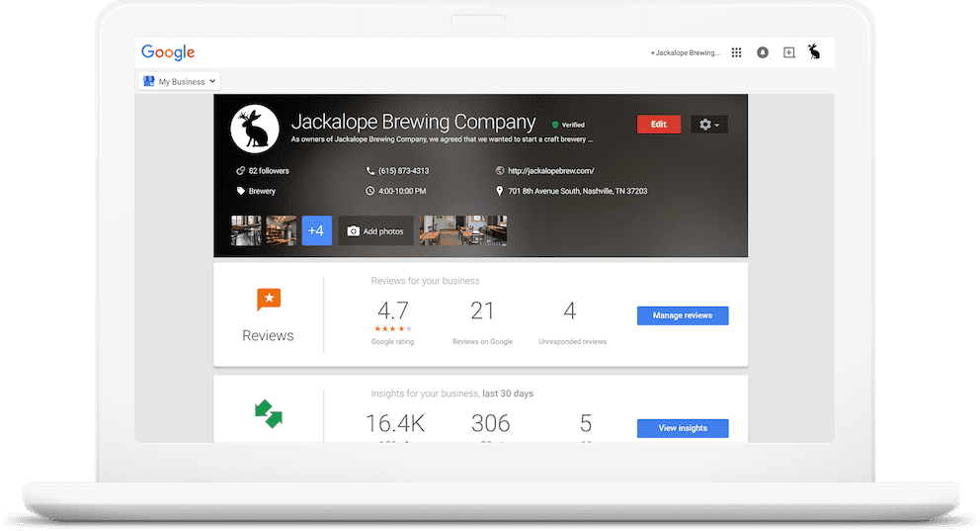The height and width of the screenshot is (531, 980).
Task: Click the 4 unresponded reviews count
Action: 569,310
